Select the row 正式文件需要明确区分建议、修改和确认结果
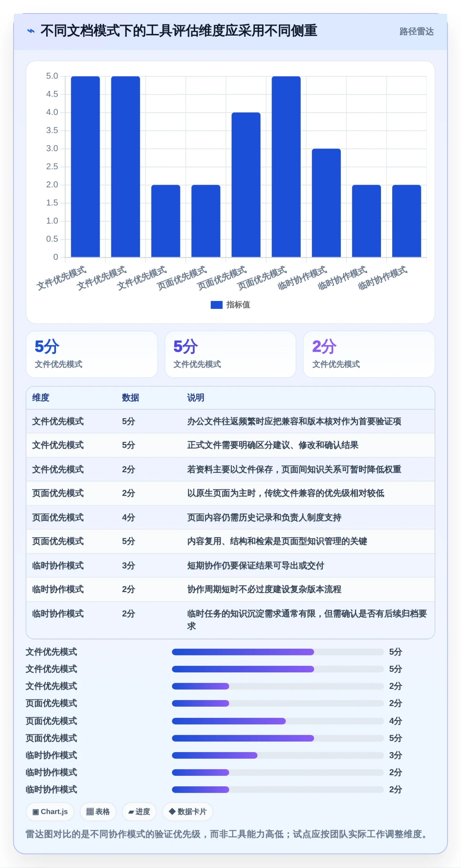Viewport: 461px width, 868px height. tap(230, 445)
